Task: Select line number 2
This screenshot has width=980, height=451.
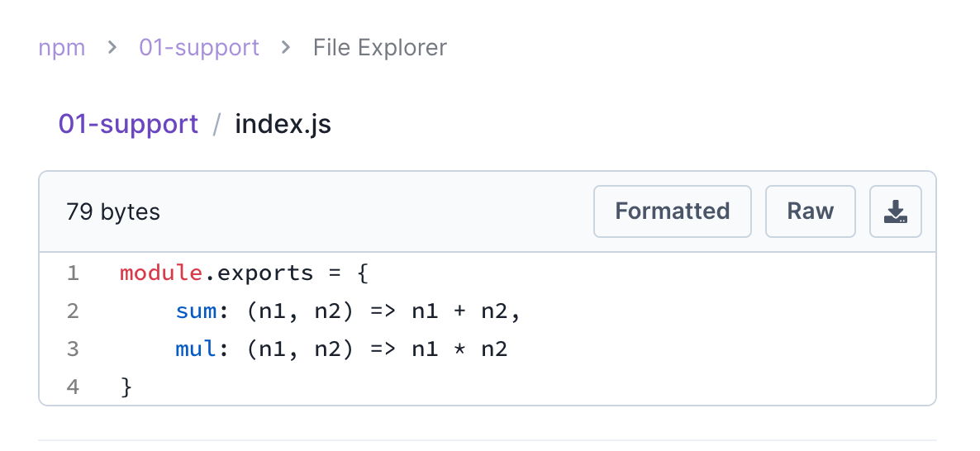Action: pos(73,311)
